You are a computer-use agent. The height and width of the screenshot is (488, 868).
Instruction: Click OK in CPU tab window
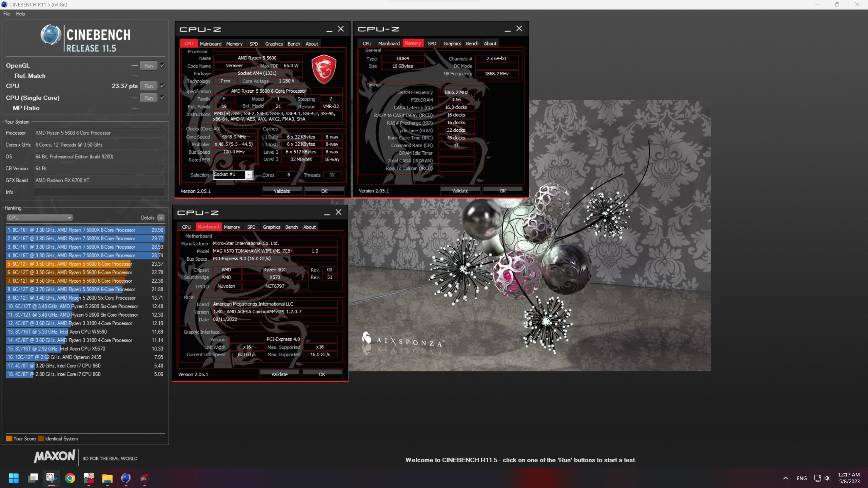(324, 191)
